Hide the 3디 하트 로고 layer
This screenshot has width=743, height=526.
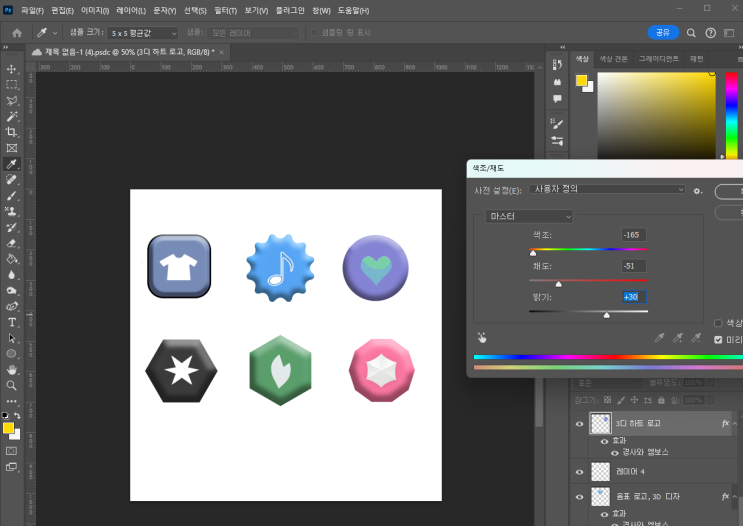click(580, 424)
